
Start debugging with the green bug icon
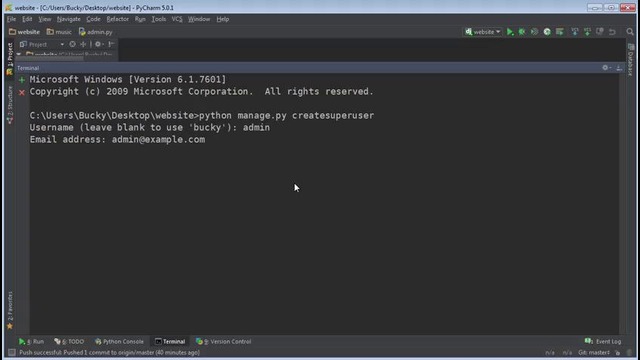[522, 32]
